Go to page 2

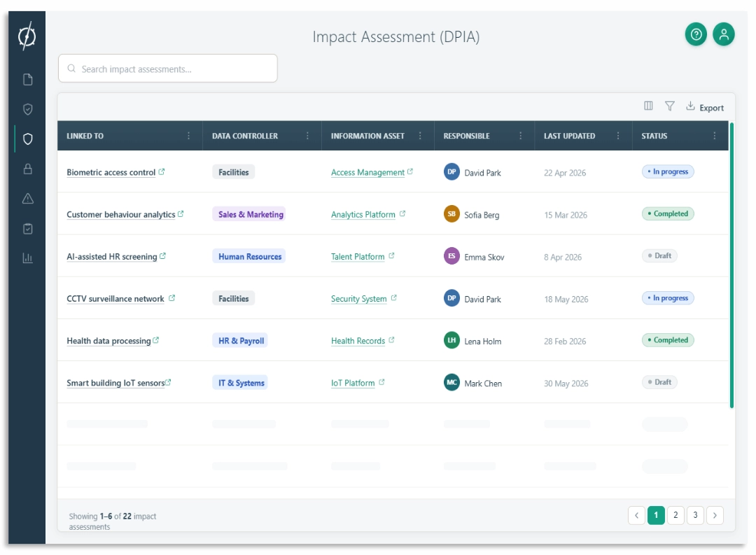[x=675, y=516]
